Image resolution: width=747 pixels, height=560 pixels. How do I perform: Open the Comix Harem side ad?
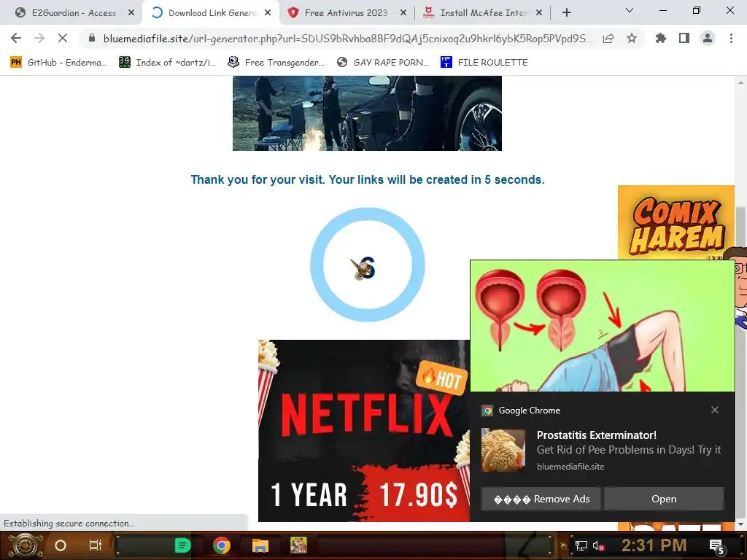[x=676, y=222]
